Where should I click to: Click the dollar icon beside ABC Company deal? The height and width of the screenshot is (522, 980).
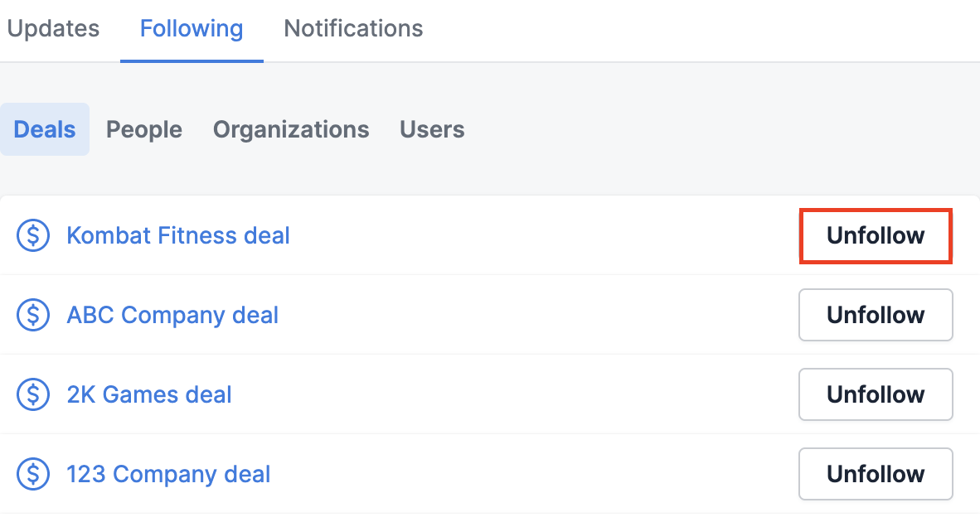coord(33,315)
